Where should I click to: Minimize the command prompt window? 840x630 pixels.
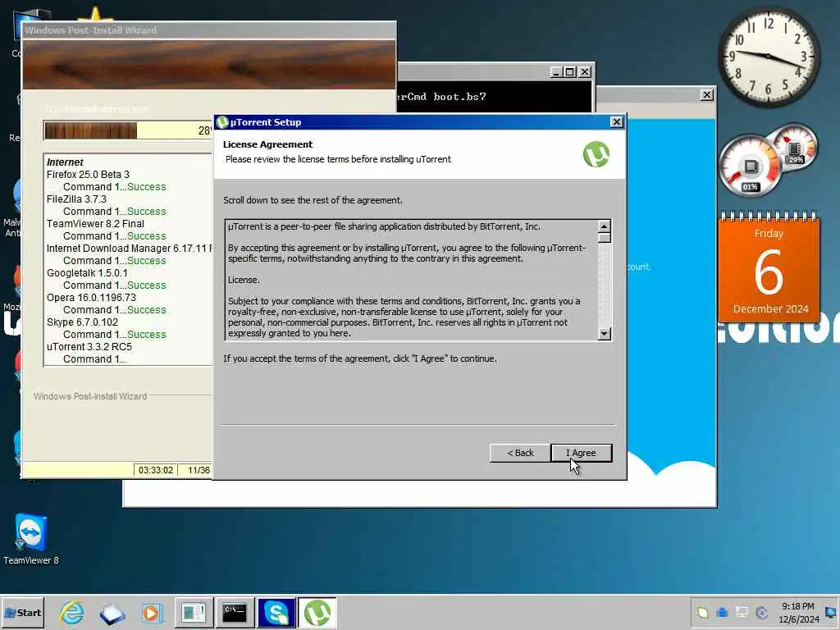click(556, 72)
